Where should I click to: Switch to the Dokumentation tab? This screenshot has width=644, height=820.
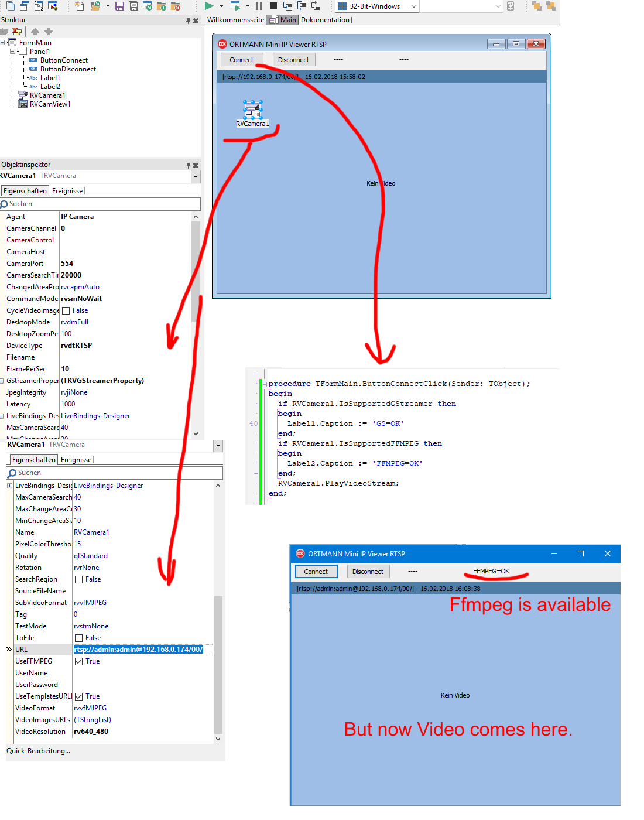tap(325, 20)
